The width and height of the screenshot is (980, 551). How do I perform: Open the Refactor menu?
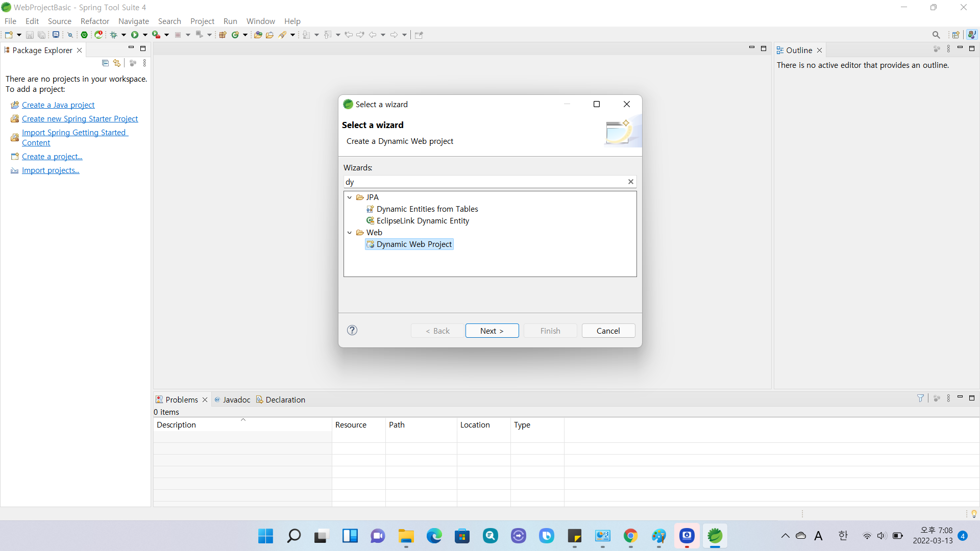click(95, 21)
